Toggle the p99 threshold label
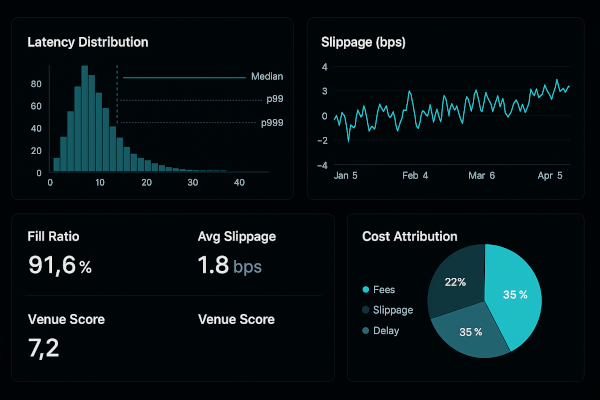The height and width of the screenshot is (400, 600). tap(273, 99)
